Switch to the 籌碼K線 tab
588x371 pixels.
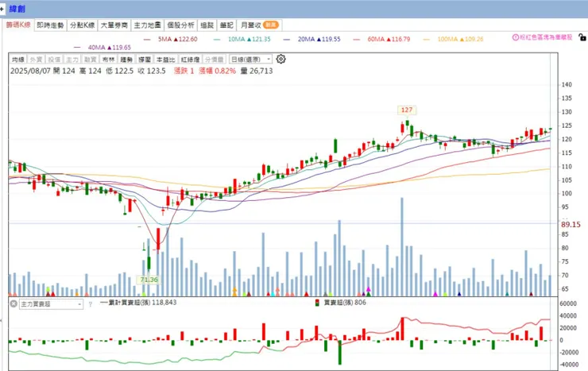tap(18, 25)
